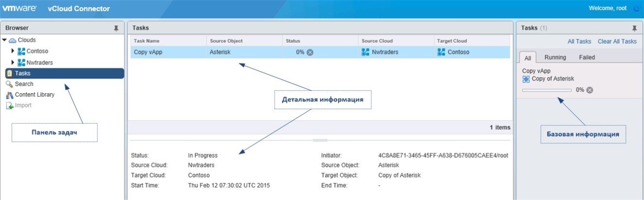
Task: Sort by Source Object column header
Action: (244, 41)
